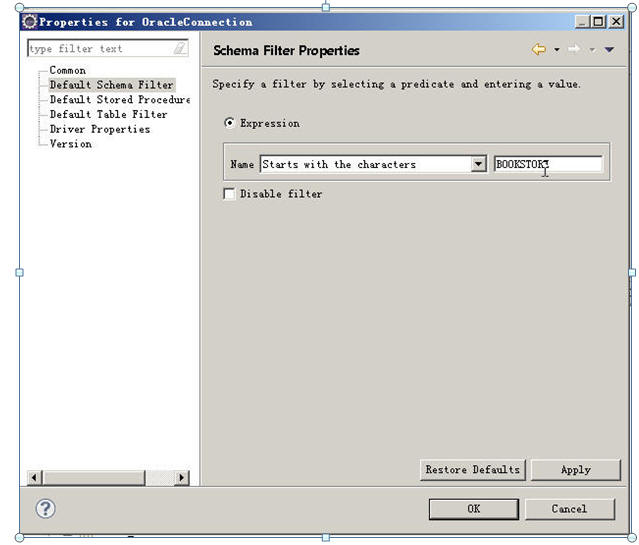Click the type filter text box
Image resolution: width=639 pixels, height=545 pixels.
(108, 49)
